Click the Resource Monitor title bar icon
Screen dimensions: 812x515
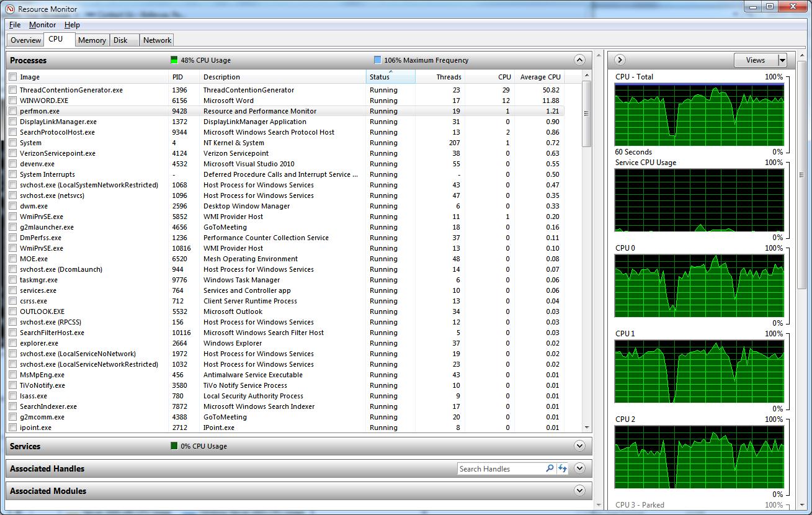click(x=9, y=9)
